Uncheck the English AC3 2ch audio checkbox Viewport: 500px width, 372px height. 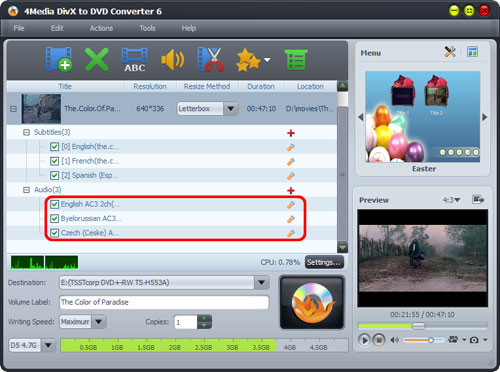(54, 204)
